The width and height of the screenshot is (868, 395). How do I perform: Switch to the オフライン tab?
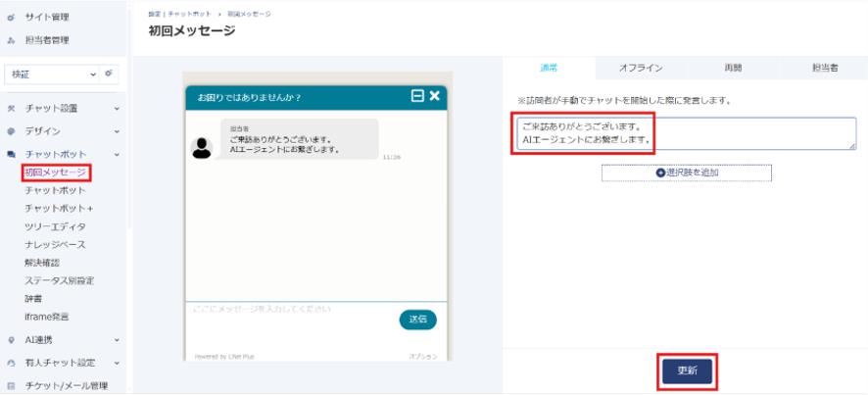(641, 69)
